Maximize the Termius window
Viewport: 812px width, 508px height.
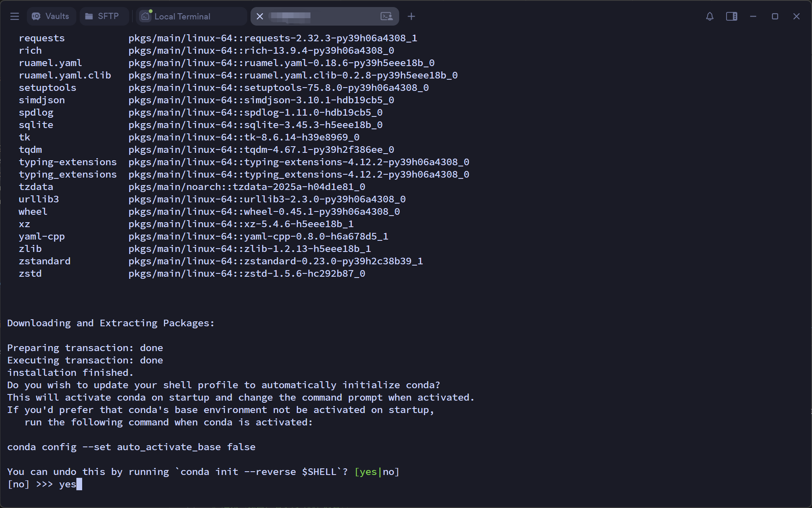tap(775, 17)
